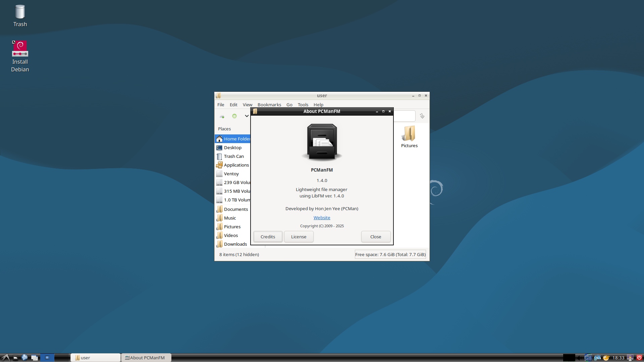Toggle the active workspace pager button

coord(47,358)
